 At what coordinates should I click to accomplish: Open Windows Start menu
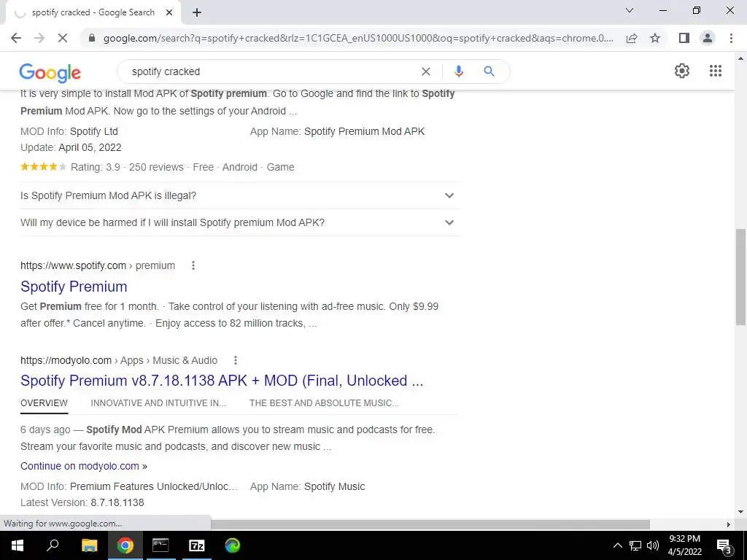[18, 545]
